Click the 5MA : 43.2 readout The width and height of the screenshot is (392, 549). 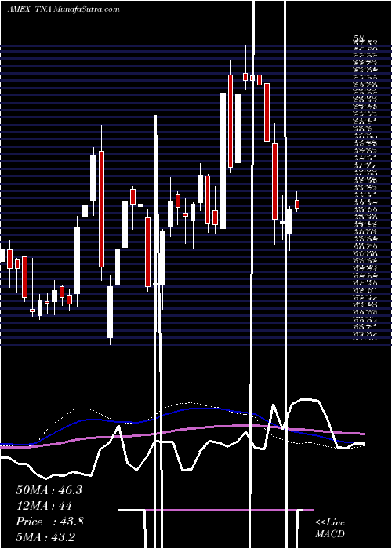pos(45,536)
